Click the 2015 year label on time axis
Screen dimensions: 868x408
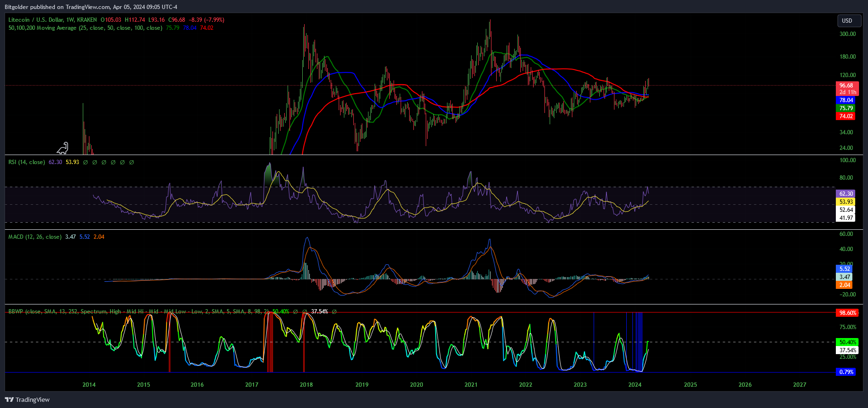pos(143,385)
